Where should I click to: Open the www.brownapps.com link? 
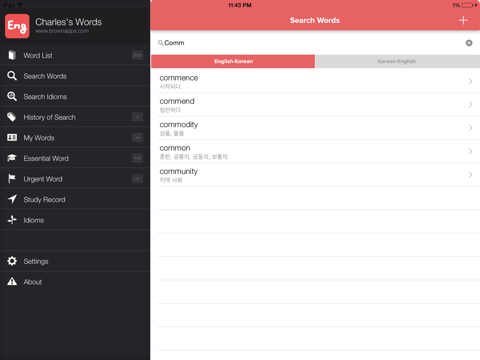[62, 31]
